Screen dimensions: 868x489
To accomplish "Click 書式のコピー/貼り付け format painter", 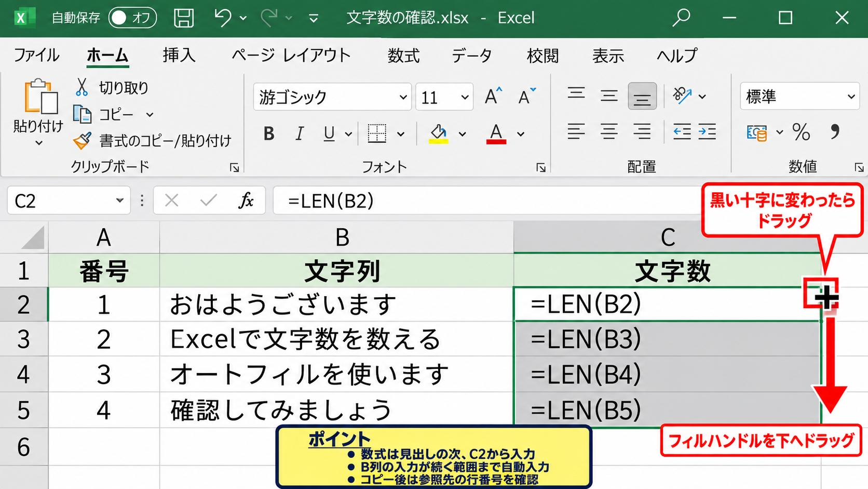I will (x=152, y=140).
